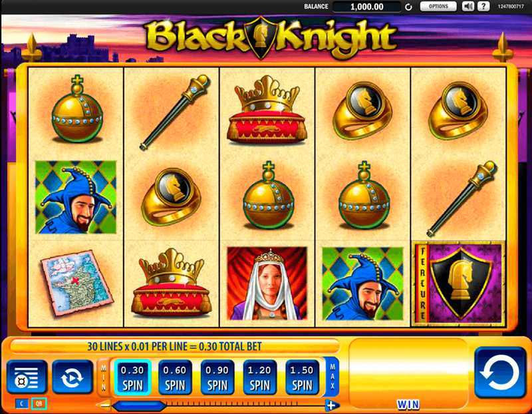Choose the 0.90 SPIN option
The width and height of the screenshot is (532, 414).
point(217,377)
